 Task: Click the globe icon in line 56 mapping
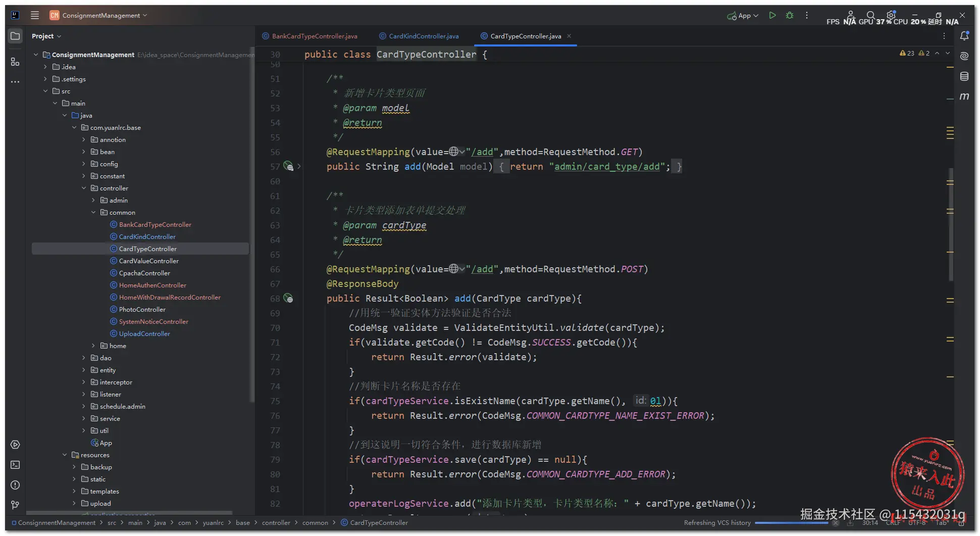coord(454,152)
